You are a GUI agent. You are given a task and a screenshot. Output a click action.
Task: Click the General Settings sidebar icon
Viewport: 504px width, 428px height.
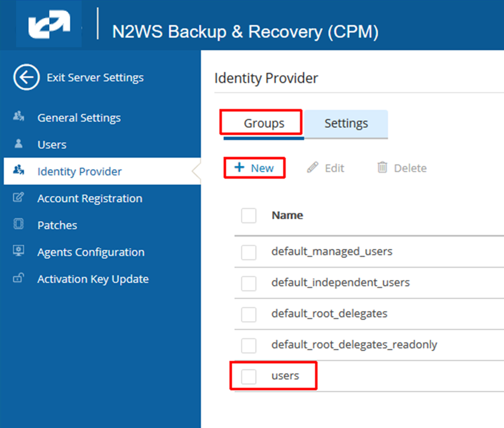point(19,116)
